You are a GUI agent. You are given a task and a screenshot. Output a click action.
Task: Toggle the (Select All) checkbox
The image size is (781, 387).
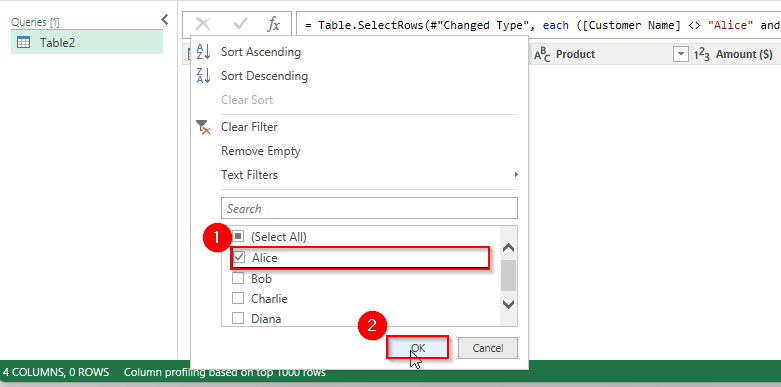pyautogui.click(x=239, y=236)
